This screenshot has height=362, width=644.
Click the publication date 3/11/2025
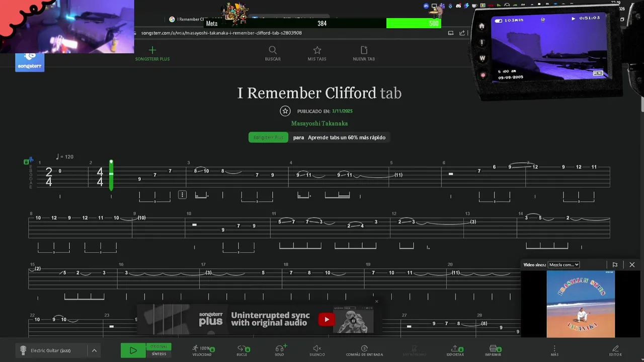[x=342, y=111]
